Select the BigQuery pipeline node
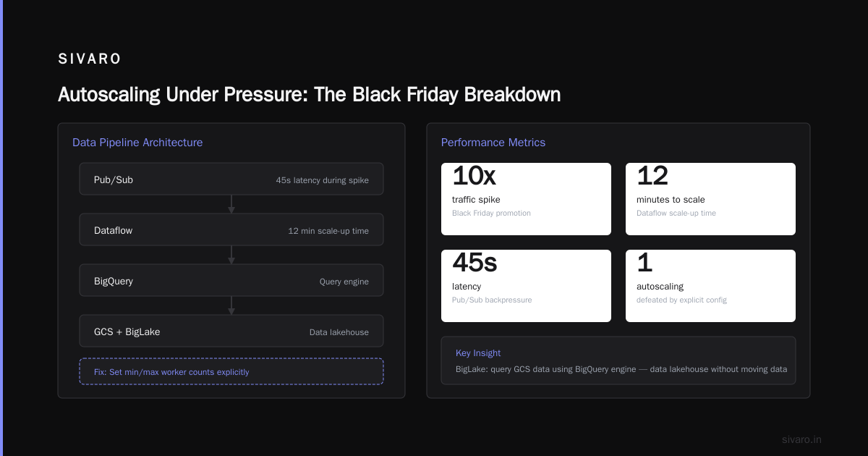This screenshot has height=456, width=868. (231, 280)
